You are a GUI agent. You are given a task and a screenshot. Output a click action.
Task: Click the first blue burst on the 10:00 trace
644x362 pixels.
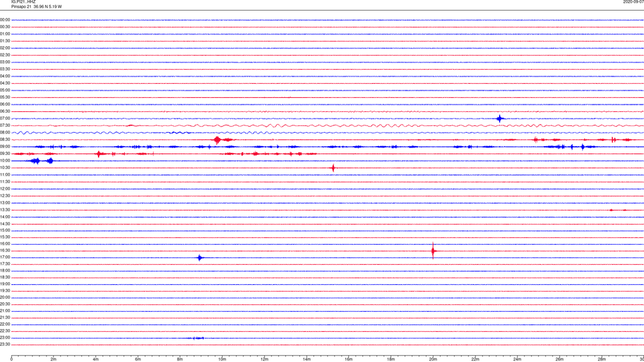point(36,161)
